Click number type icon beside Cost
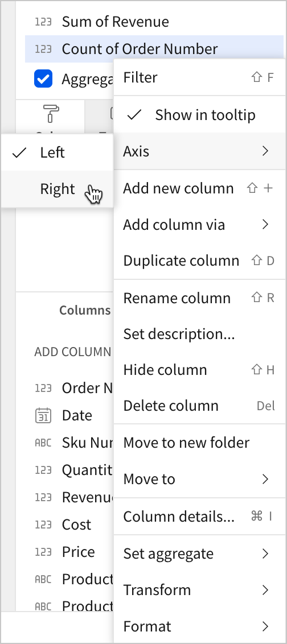 [x=43, y=525]
